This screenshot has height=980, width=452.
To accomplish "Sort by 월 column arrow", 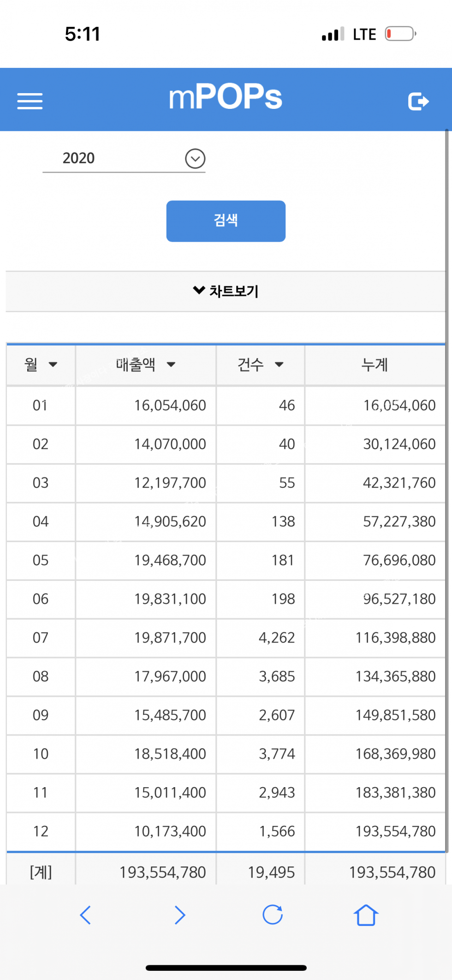I will point(53,365).
